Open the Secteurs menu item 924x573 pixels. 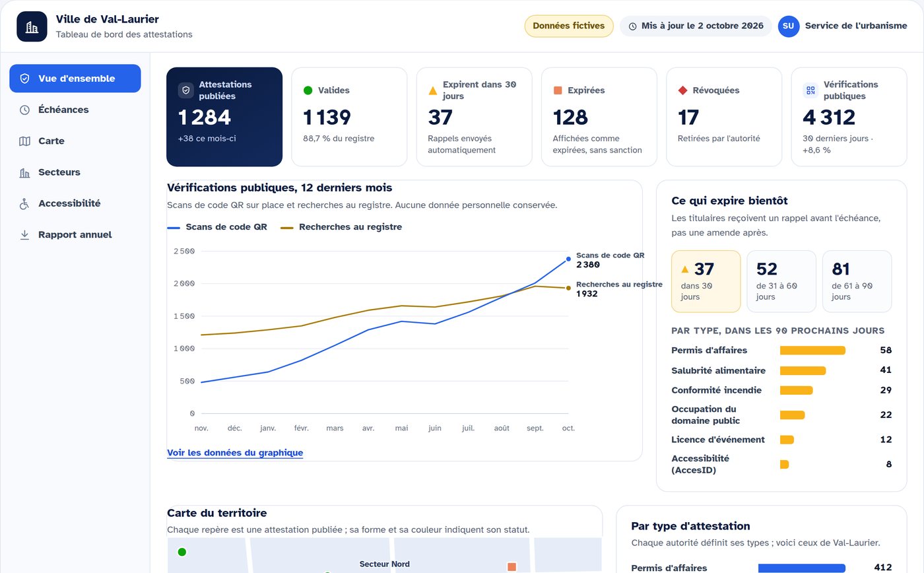click(x=75, y=172)
